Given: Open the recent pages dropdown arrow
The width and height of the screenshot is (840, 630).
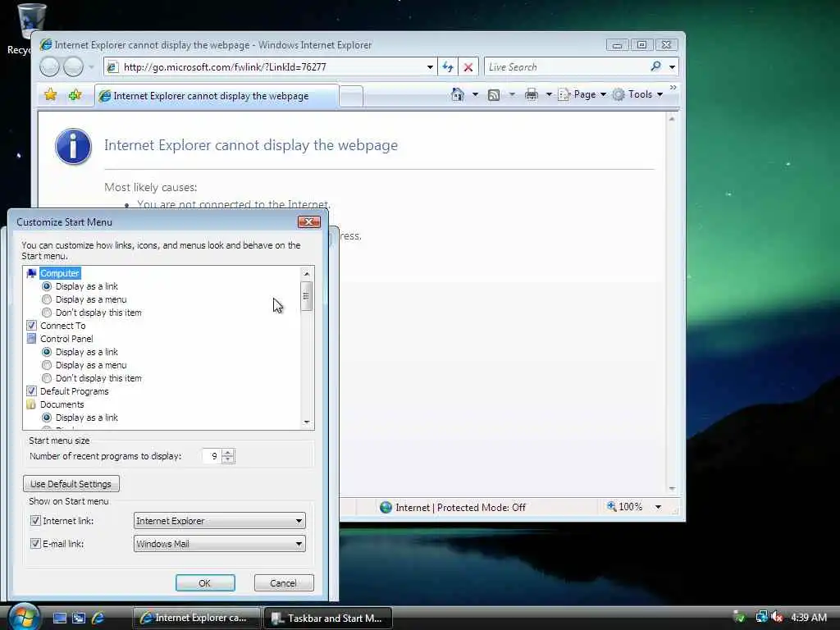Looking at the screenshot, I should [92, 67].
